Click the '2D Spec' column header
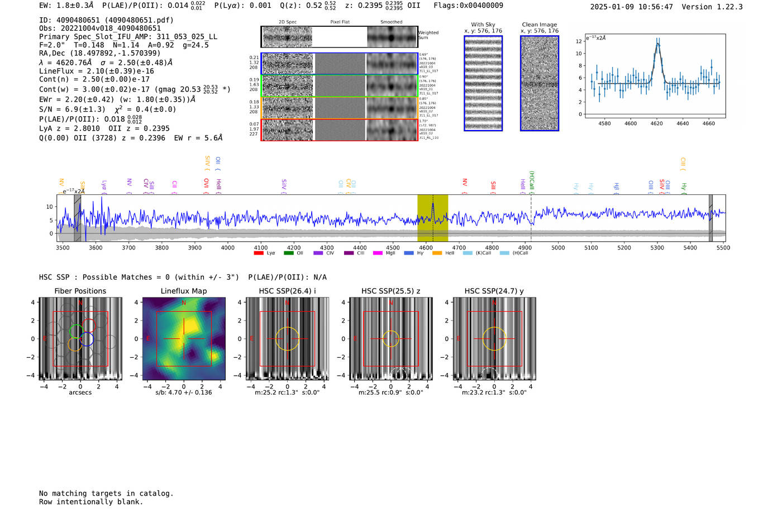The width and height of the screenshot is (782, 532). coord(288,22)
